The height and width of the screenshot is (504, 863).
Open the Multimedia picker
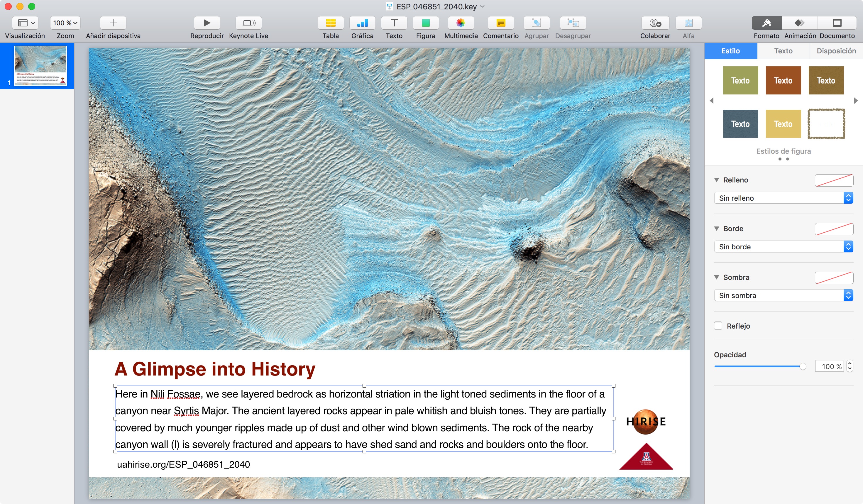461,23
